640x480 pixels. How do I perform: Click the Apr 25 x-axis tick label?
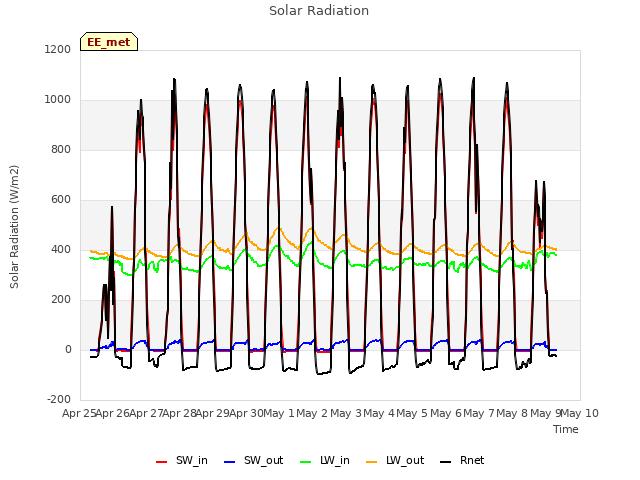point(79,413)
